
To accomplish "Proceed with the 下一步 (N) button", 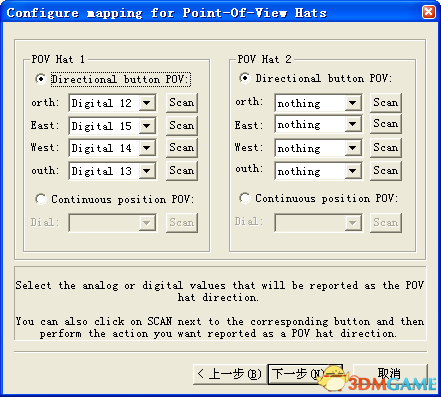I will (305, 374).
